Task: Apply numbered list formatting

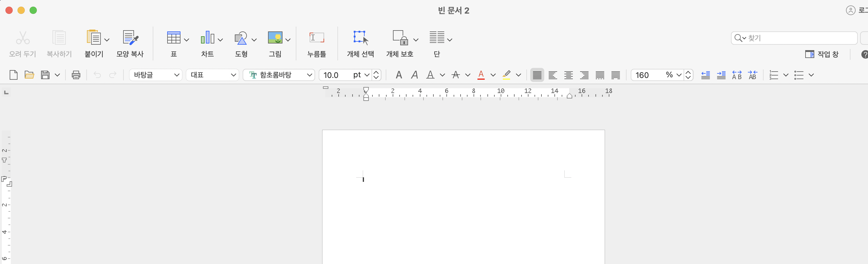Action: click(x=774, y=75)
